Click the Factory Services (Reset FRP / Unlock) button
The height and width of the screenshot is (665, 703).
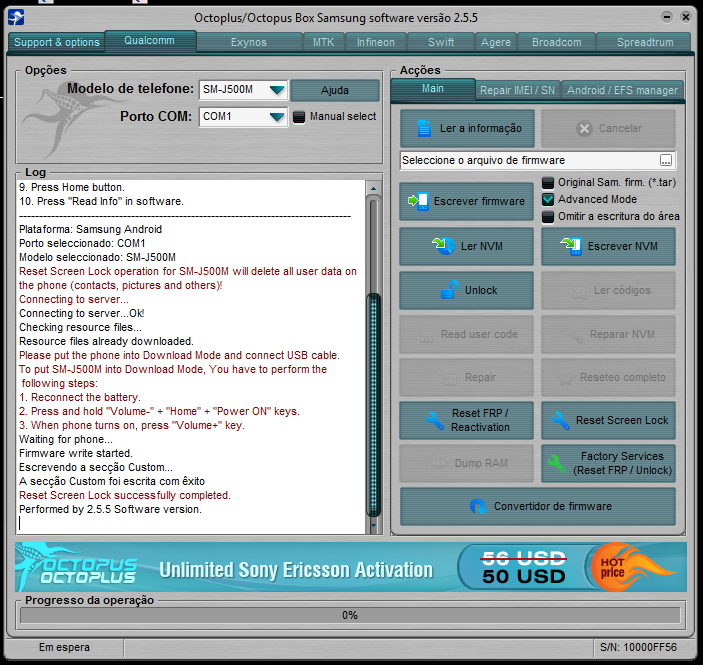[x=608, y=464]
